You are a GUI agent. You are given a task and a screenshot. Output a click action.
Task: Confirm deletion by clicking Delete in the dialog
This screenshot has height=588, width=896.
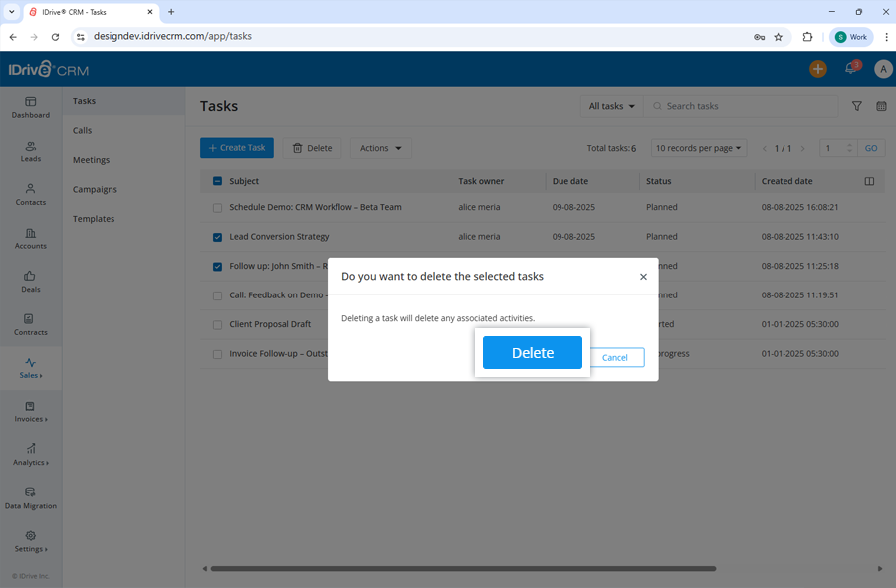(x=532, y=352)
